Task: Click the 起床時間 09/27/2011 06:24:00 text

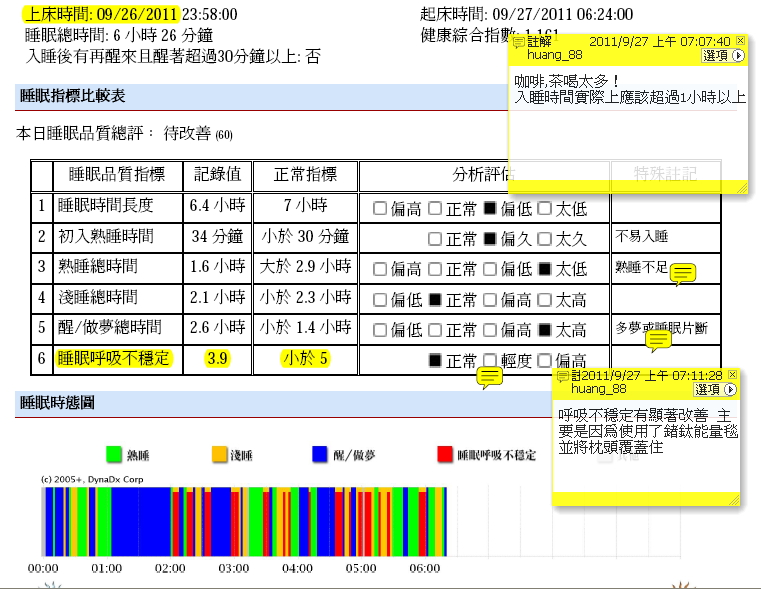Action: click(527, 15)
